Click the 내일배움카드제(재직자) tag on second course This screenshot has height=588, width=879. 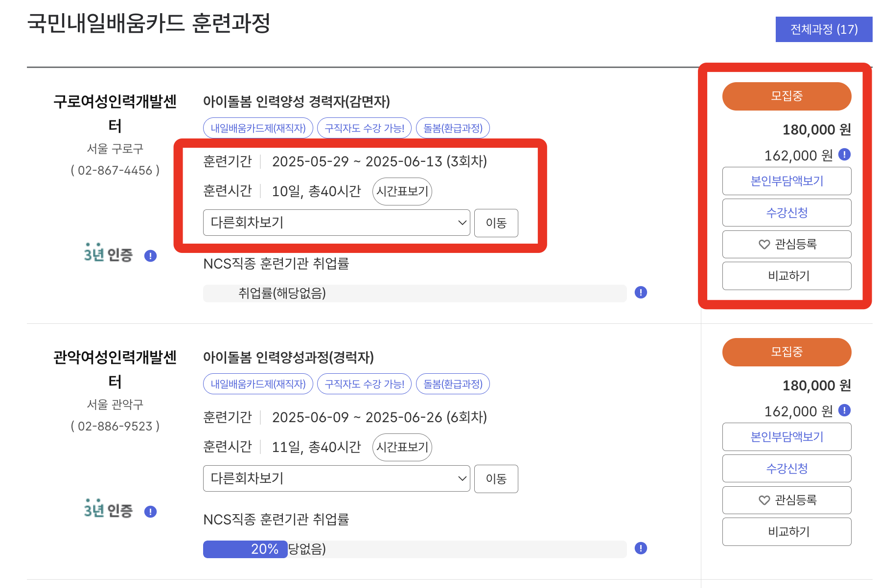coord(258,384)
